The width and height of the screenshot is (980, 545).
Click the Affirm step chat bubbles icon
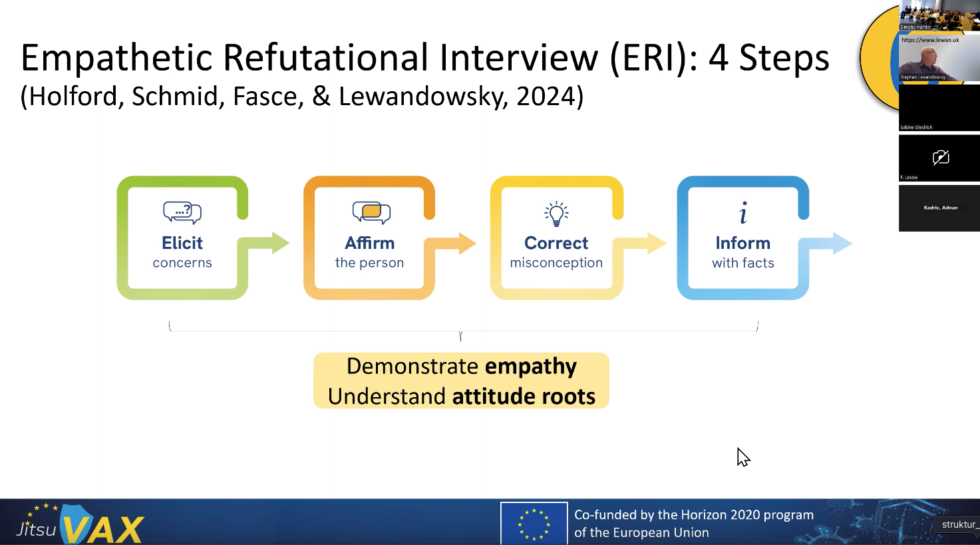point(371,212)
